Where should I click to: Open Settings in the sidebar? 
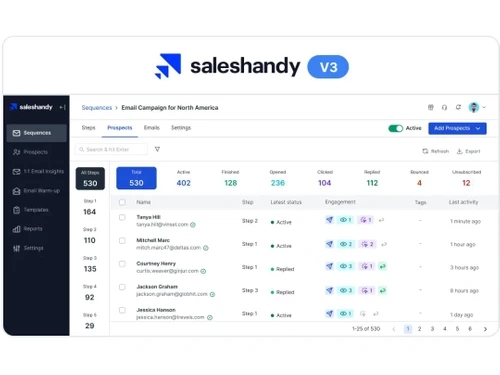pyautogui.click(x=28, y=248)
